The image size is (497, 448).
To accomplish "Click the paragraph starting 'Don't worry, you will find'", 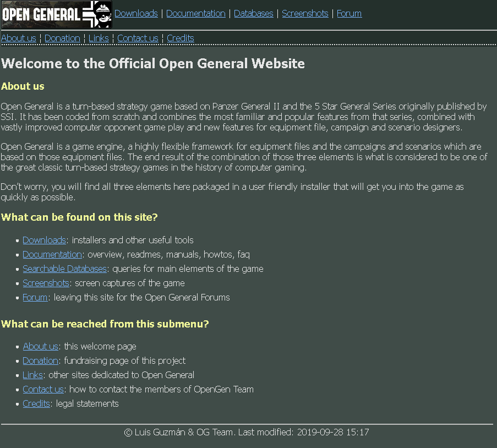I will (232, 192).
